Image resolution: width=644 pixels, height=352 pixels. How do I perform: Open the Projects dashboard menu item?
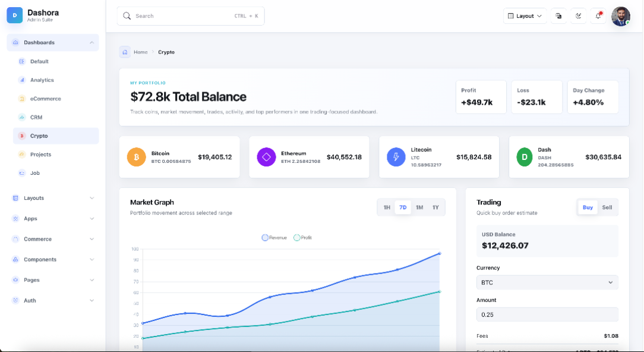[x=56, y=154]
